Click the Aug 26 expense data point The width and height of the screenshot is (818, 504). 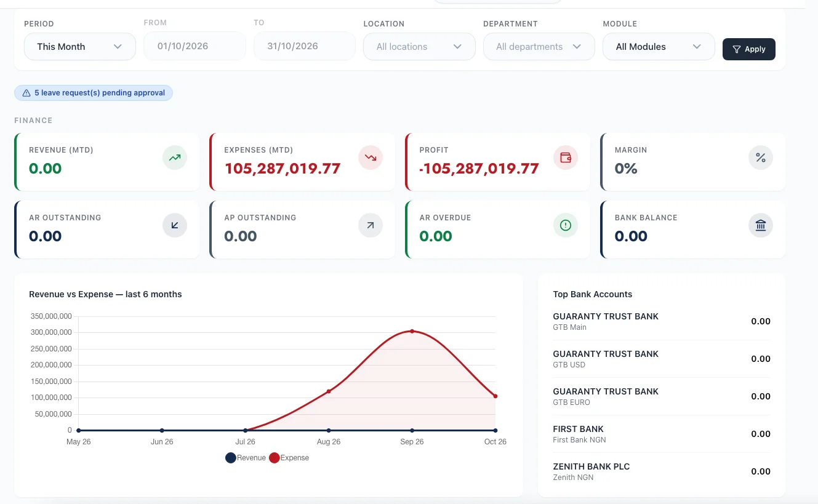329,391
